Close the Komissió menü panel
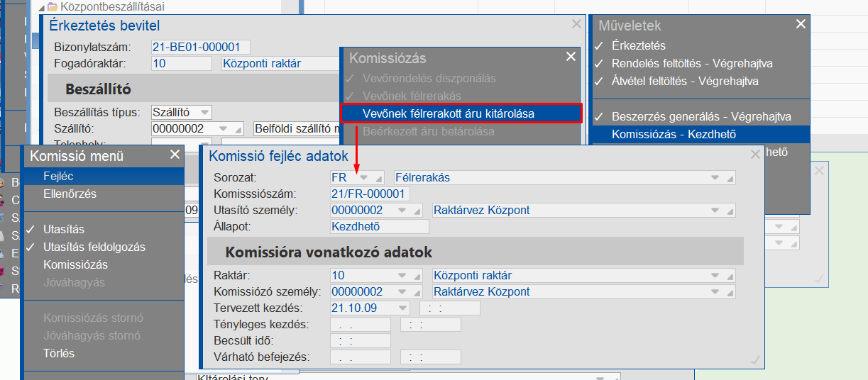868x380 pixels. click(175, 155)
